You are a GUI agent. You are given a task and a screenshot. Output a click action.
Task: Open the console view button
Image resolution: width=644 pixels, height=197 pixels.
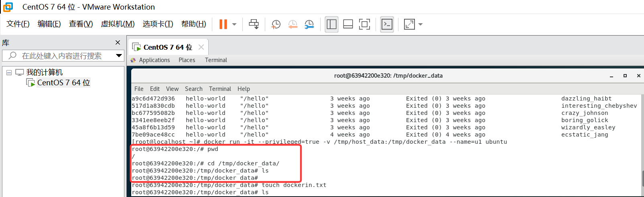(x=387, y=24)
